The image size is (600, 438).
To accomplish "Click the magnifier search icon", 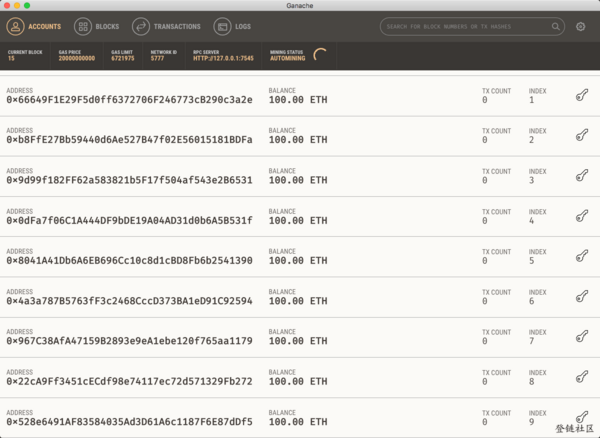I will 556,26.
